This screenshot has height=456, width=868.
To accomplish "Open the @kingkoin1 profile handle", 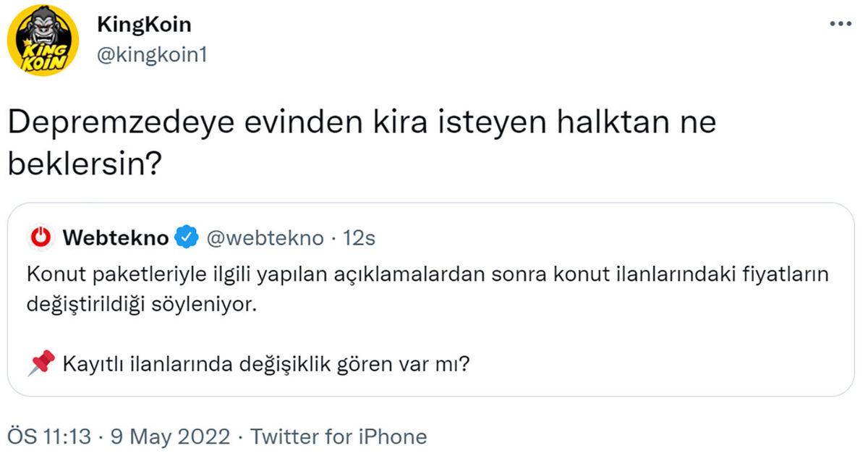I will tap(150, 54).
